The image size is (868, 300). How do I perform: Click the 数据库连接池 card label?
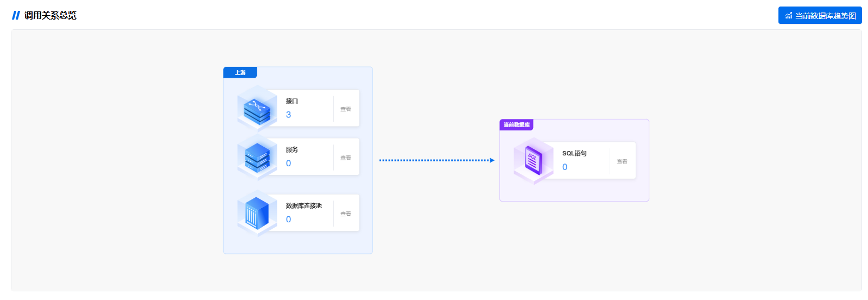304,206
